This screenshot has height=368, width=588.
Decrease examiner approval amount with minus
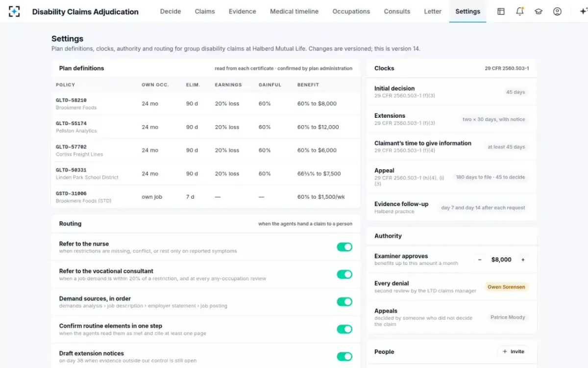pos(480,260)
